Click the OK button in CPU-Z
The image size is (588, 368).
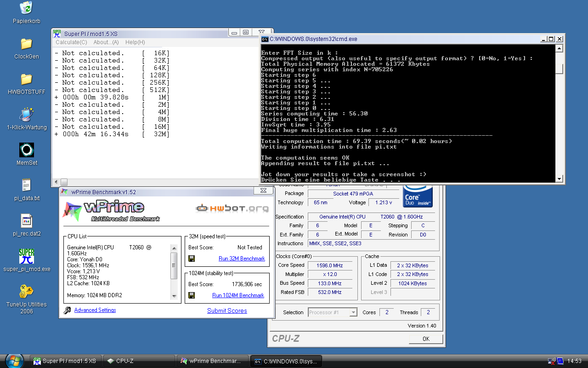[426, 339]
